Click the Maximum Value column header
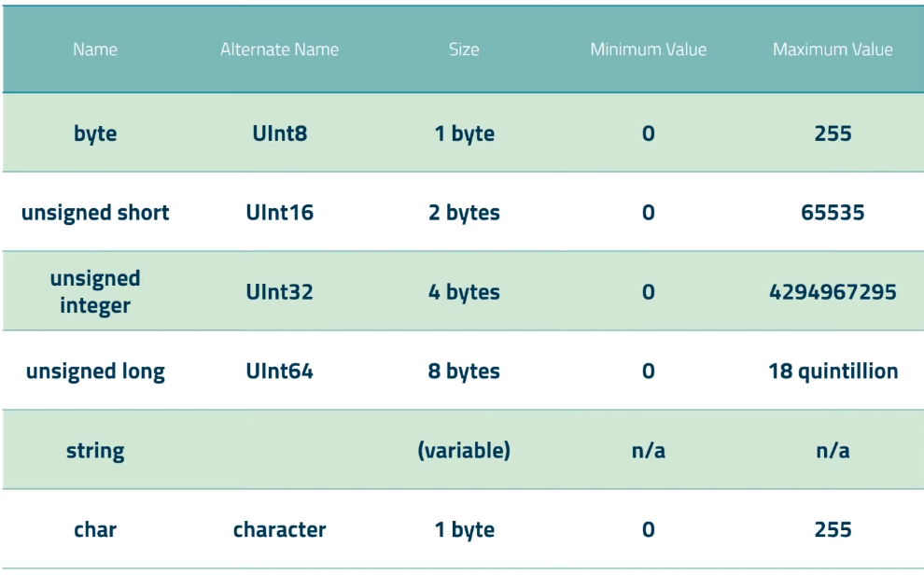Screen dimensions: 924x575 point(832,50)
